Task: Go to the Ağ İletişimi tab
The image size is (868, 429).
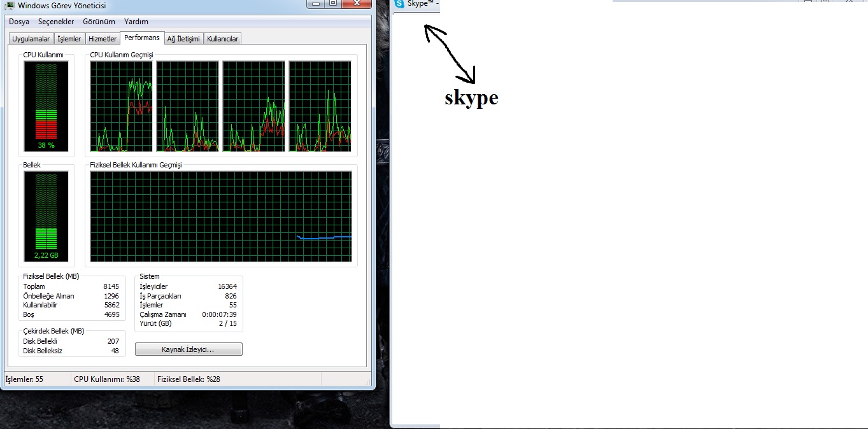Action: (183, 39)
